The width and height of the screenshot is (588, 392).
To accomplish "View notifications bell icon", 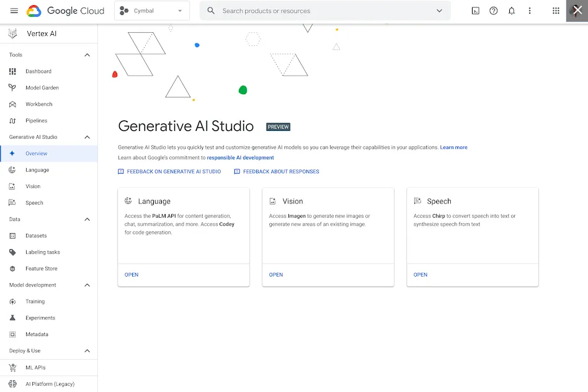I will click(x=512, y=11).
